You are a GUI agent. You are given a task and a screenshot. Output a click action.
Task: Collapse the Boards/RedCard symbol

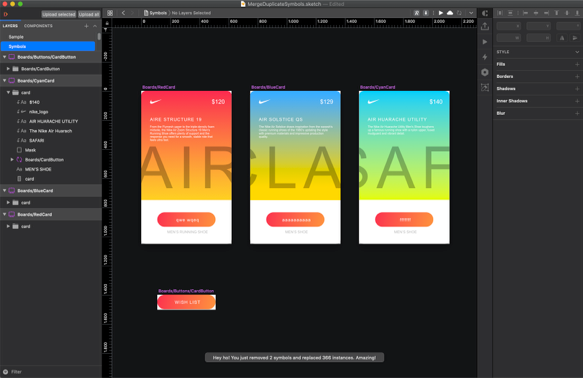pyautogui.click(x=4, y=214)
